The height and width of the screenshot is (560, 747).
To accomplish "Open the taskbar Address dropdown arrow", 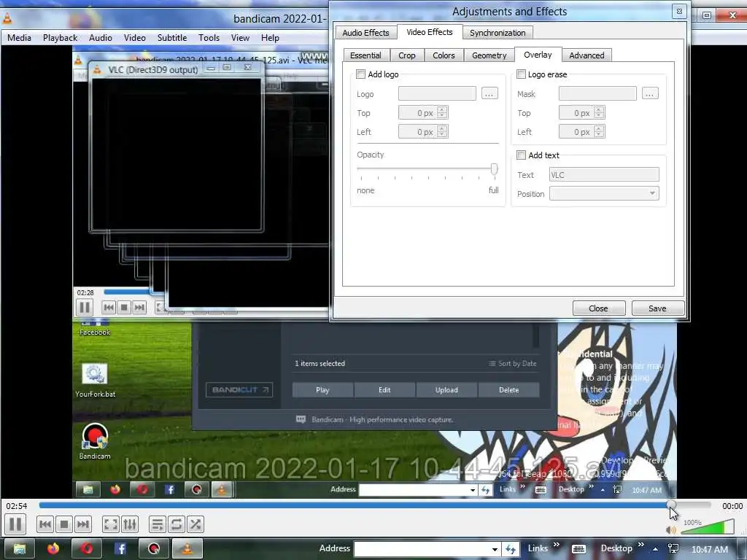I will pyautogui.click(x=495, y=549).
